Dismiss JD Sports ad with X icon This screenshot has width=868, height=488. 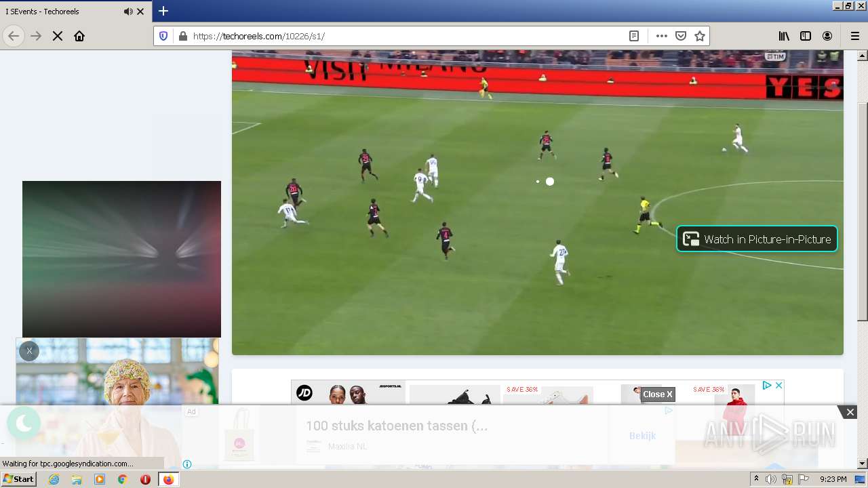[778, 385]
